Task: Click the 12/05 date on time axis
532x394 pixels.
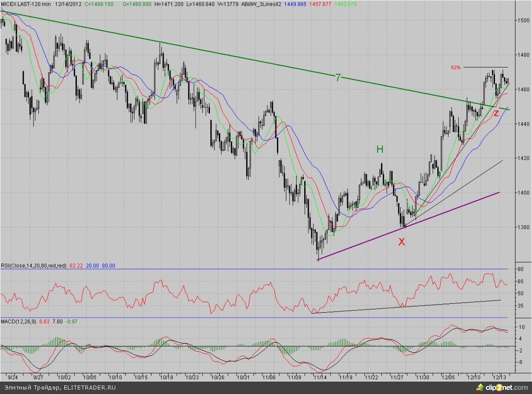Action: pos(449,377)
